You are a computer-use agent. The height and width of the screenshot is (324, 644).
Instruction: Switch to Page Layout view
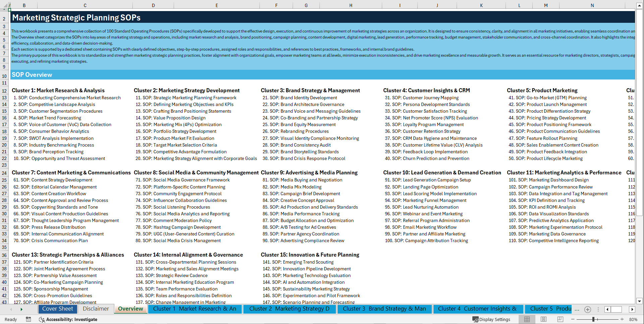click(543, 319)
